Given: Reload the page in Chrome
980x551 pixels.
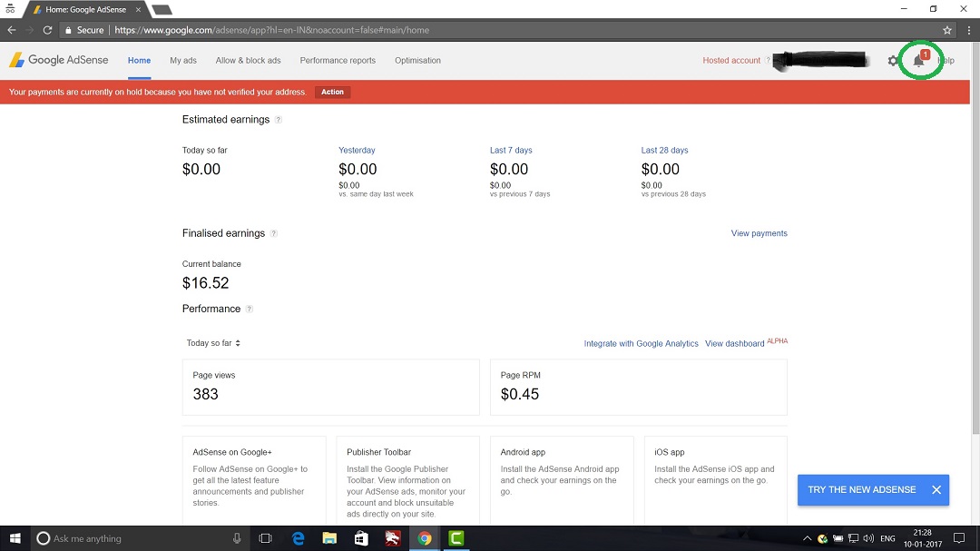Looking at the screenshot, I should (47, 30).
